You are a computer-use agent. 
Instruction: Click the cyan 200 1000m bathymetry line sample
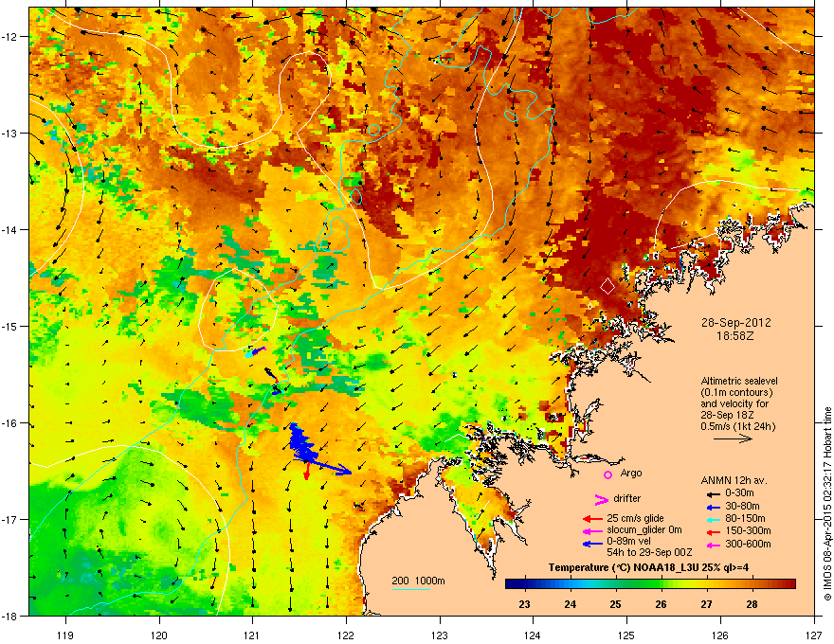coord(410,589)
